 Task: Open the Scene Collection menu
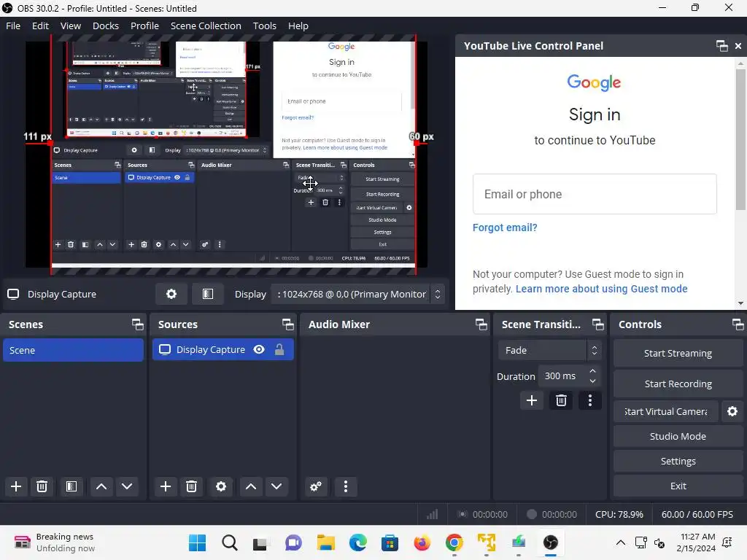[x=206, y=26]
